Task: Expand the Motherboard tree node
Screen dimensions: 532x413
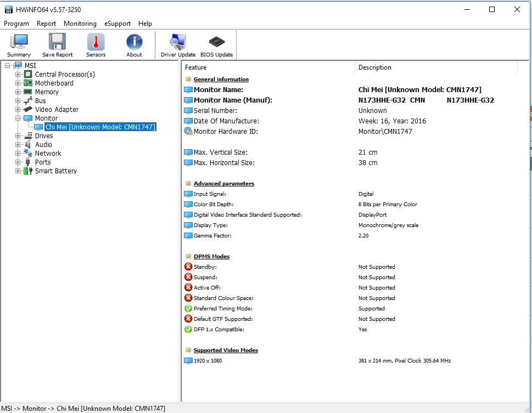Action: (18, 83)
